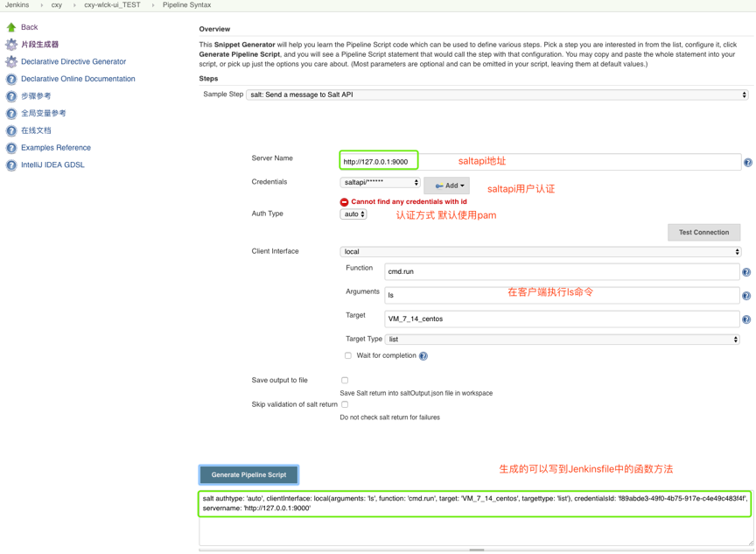Enable the Wait for completion checkbox
The width and height of the screenshot is (756, 554).
coord(348,356)
